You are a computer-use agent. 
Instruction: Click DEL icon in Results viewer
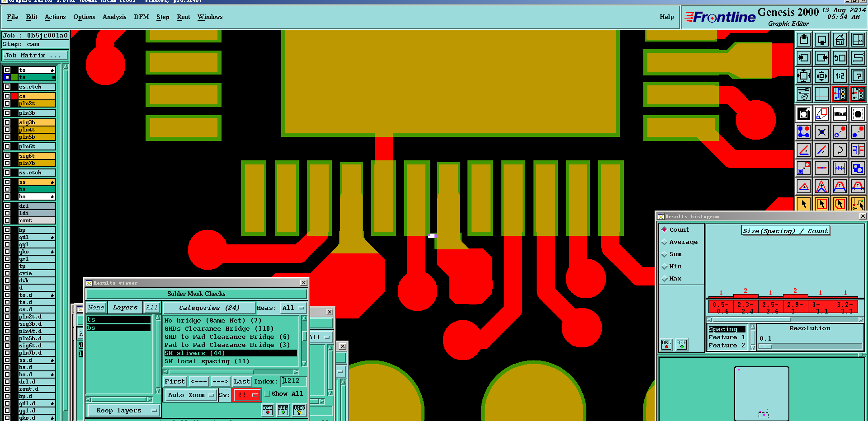click(268, 410)
